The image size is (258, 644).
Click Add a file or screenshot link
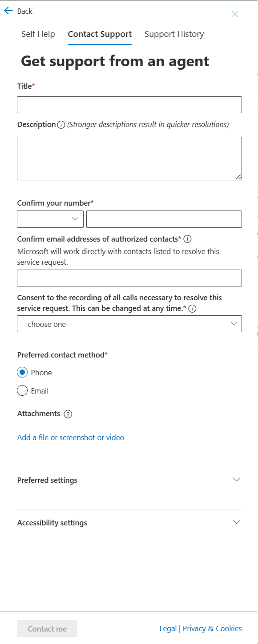[x=71, y=437]
